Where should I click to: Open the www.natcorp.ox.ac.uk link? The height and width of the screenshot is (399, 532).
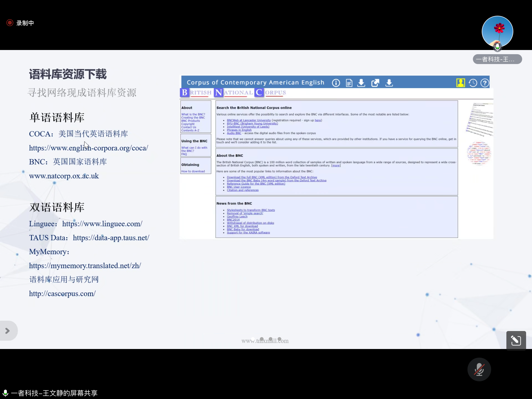tap(64, 176)
